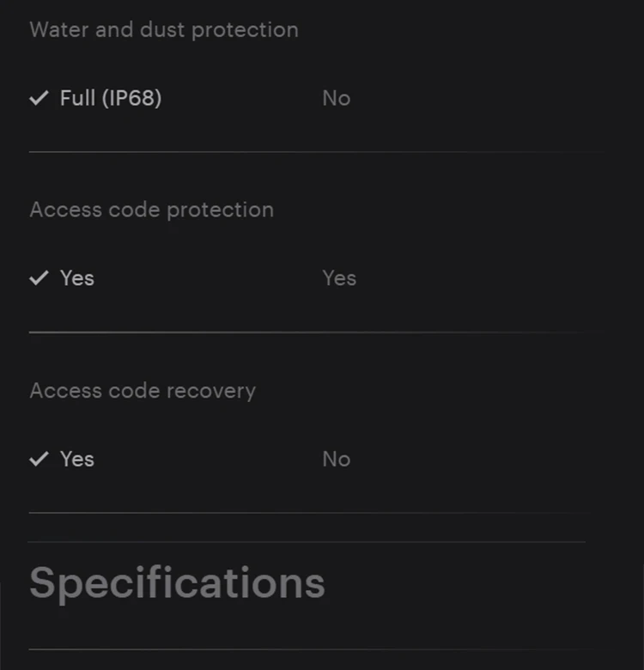The height and width of the screenshot is (670, 644).
Task: Click the 'Access code protection' label
Action: pyautogui.click(x=152, y=210)
